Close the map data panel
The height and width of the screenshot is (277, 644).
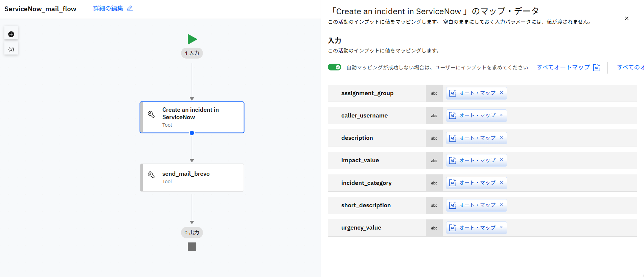[x=626, y=18]
